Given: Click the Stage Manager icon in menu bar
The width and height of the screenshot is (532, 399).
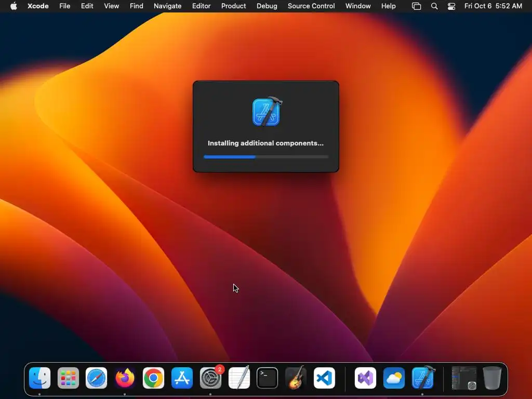Looking at the screenshot, I should point(416,6).
